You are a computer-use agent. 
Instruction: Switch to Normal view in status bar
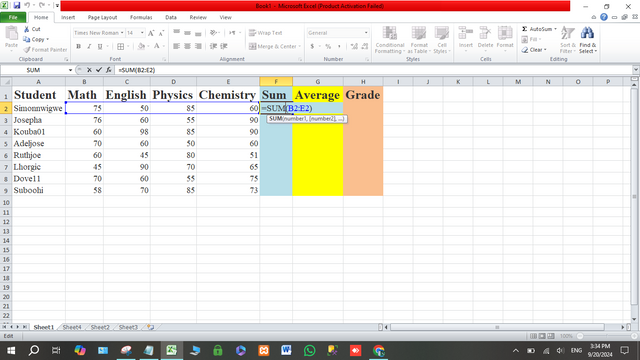click(x=533, y=336)
